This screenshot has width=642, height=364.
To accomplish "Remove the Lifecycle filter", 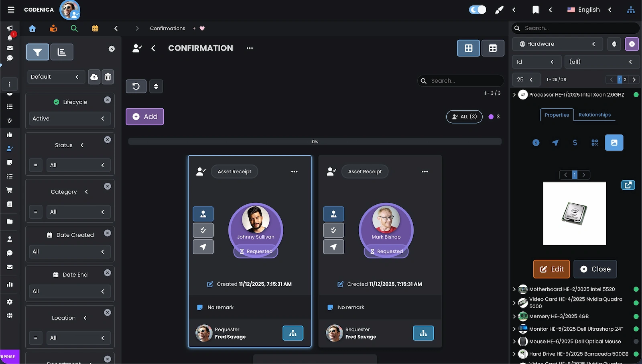I will [x=108, y=100].
